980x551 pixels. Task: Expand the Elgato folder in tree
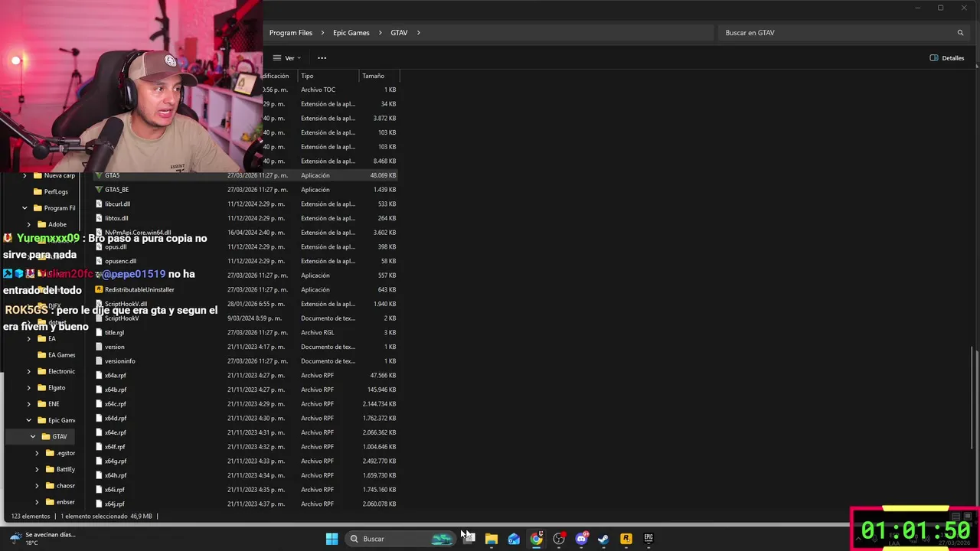pos(29,388)
